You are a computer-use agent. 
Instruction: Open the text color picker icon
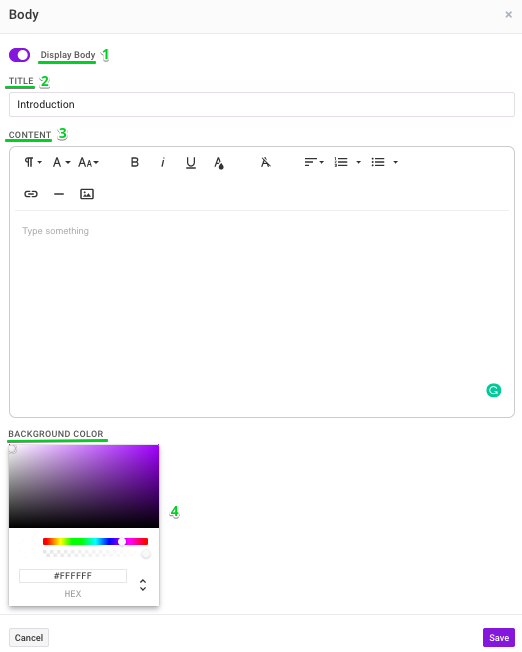219,163
